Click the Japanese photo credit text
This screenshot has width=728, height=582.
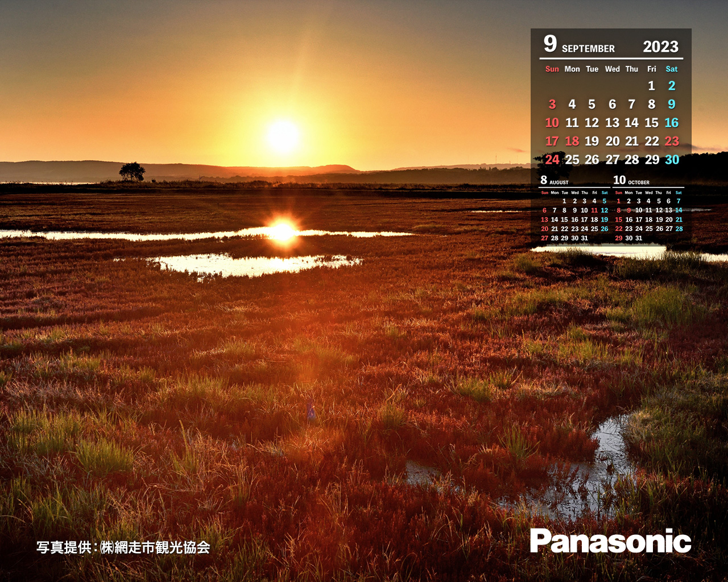tap(123, 547)
